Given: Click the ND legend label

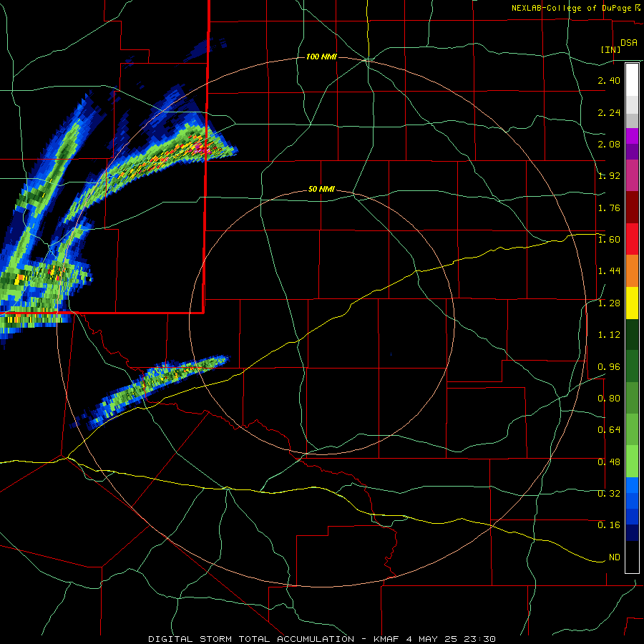Looking at the screenshot, I should tap(615, 557).
